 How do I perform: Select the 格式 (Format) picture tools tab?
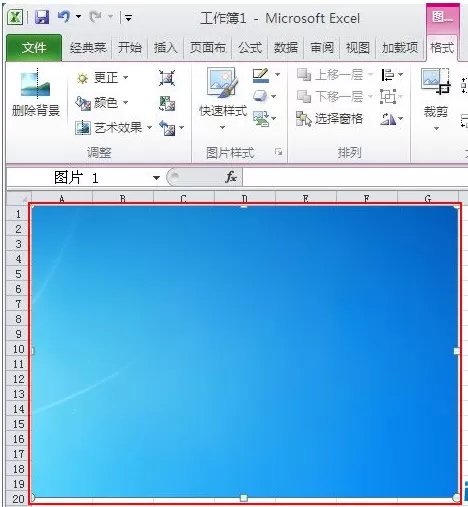442,48
